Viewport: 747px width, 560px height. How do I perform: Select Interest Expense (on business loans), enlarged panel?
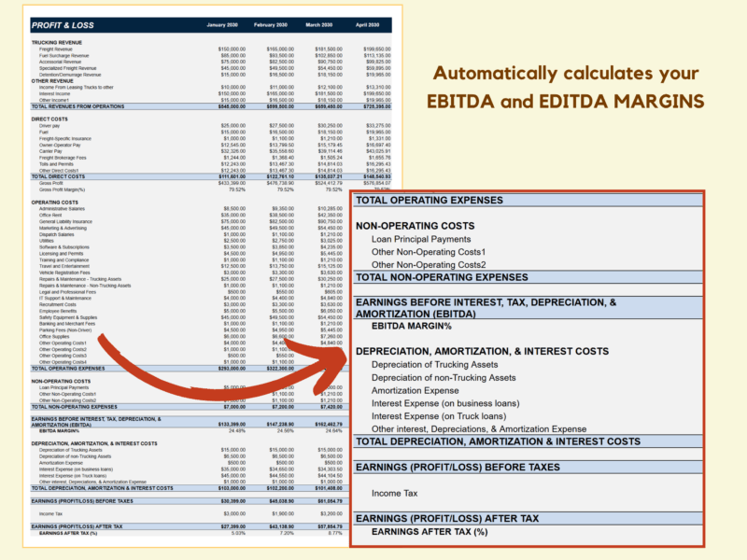[445, 403]
